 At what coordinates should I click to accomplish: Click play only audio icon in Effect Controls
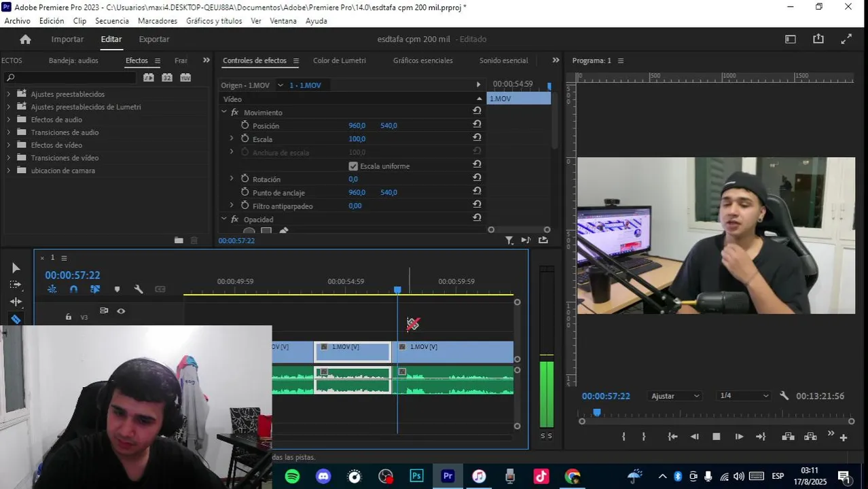pyautogui.click(x=526, y=240)
